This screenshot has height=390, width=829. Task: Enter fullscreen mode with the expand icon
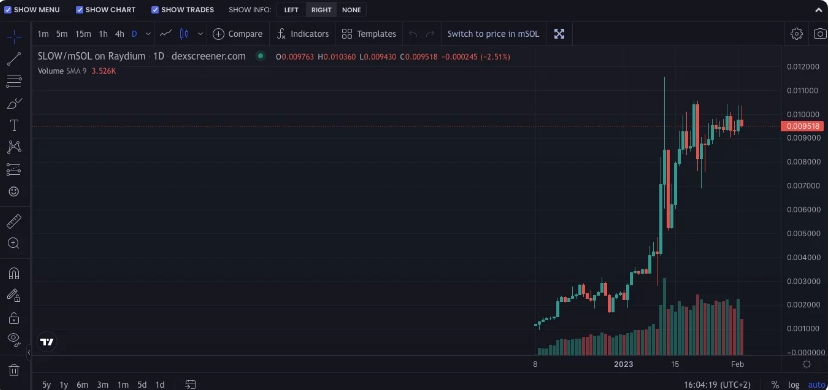click(x=559, y=34)
